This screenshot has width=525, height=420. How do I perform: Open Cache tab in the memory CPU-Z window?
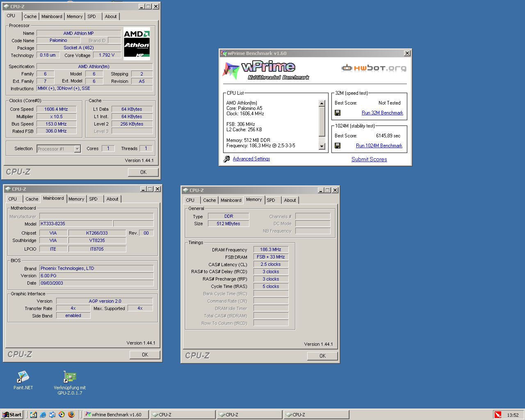[x=209, y=200]
